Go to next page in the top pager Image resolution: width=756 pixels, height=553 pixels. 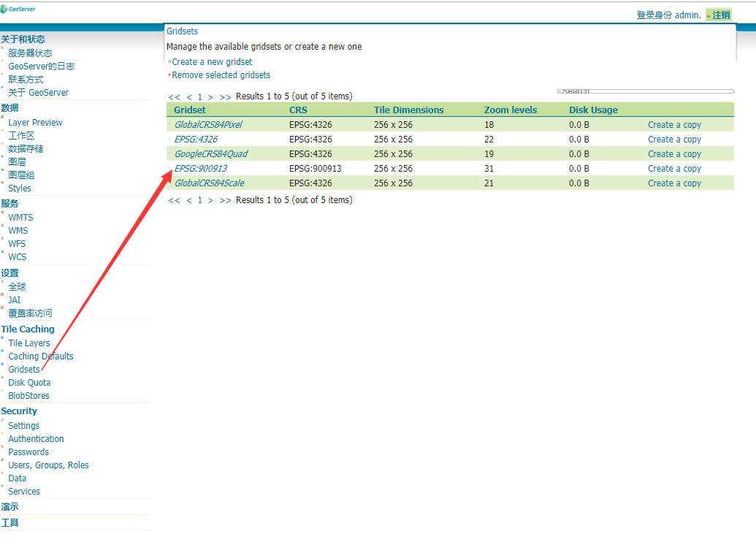point(210,97)
